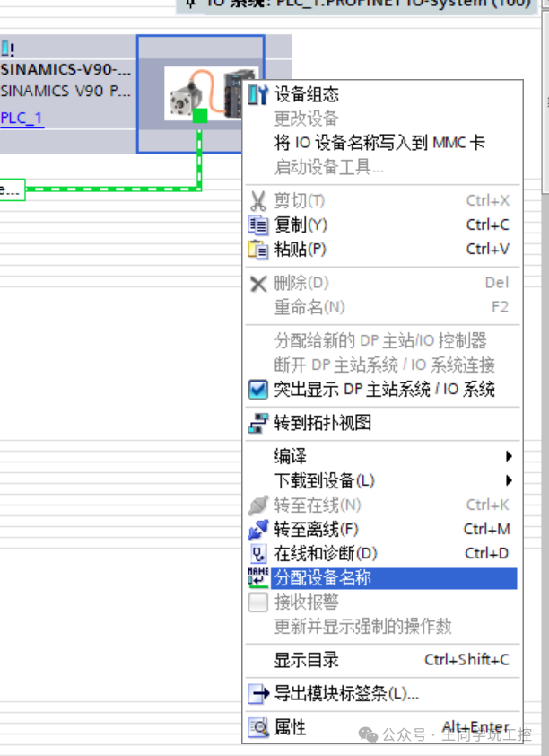Click the go-offline icon beside 转至离线(F)
Screen dimensions: 549x756
click(x=258, y=530)
